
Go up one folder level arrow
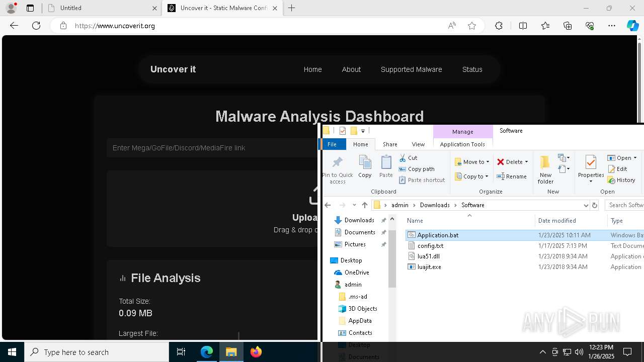coord(365,205)
